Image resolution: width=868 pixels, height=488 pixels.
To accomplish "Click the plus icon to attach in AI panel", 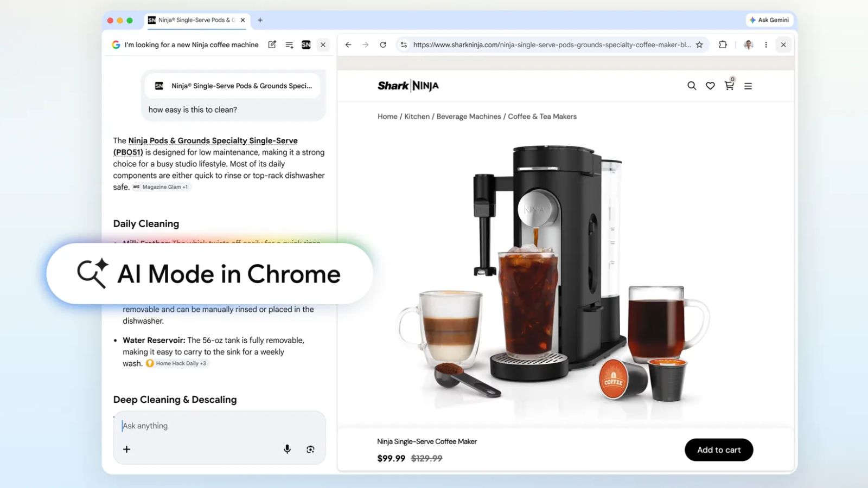I will 126,449.
